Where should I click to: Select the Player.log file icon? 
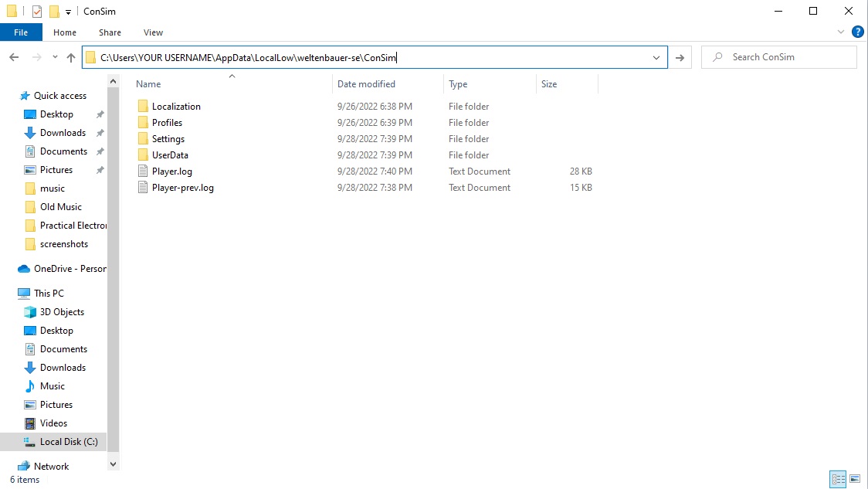(x=143, y=171)
